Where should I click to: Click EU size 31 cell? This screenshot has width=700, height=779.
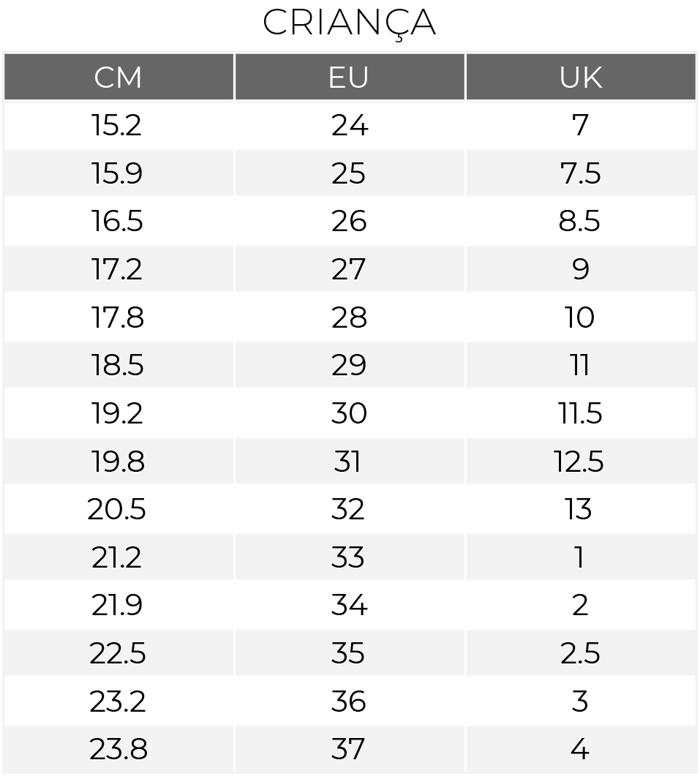pos(349,461)
